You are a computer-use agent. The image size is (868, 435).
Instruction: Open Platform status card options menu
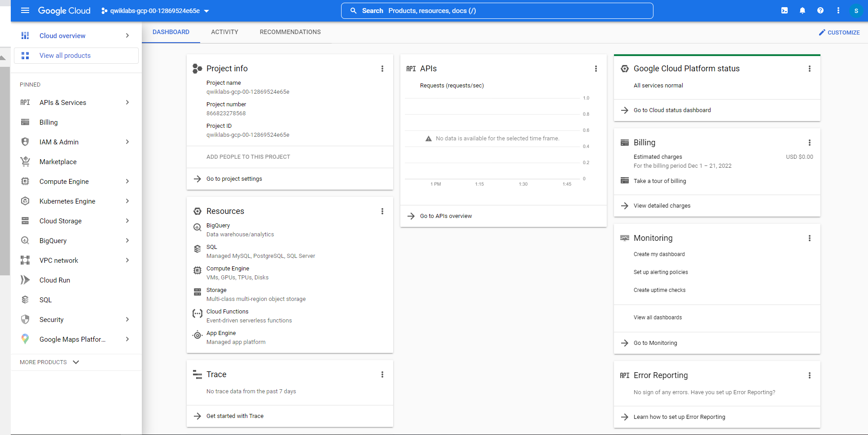810,69
